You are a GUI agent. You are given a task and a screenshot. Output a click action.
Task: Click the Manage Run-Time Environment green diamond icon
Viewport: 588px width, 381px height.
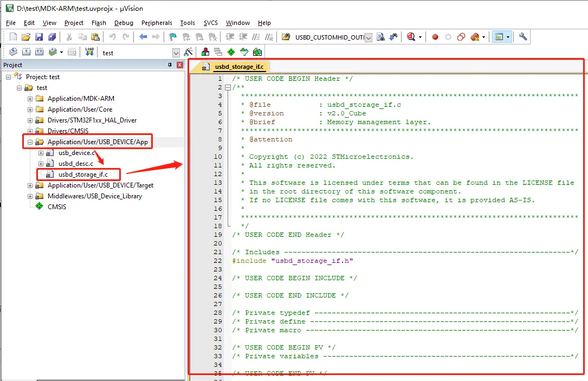[x=231, y=52]
